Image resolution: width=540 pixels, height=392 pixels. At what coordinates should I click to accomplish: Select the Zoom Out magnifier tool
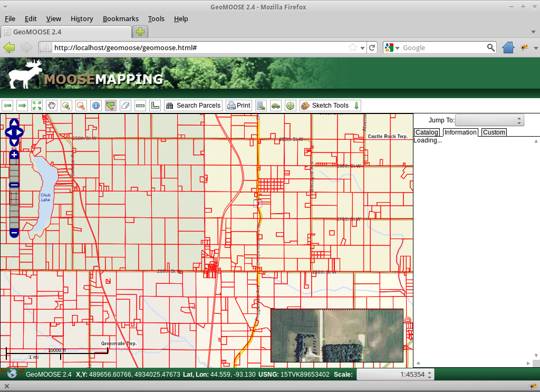pyautogui.click(x=81, y=106)
